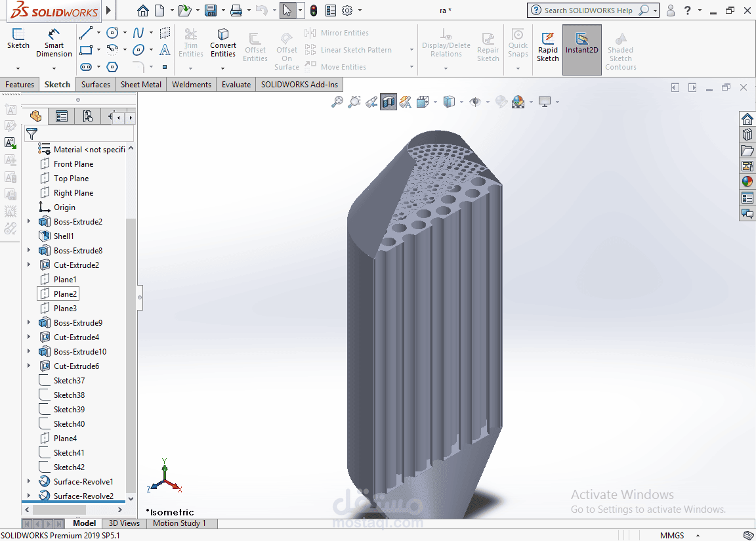Toggle the Instant2D button off
Viewport: 756px width, 541px height.
tap(581, 50)
